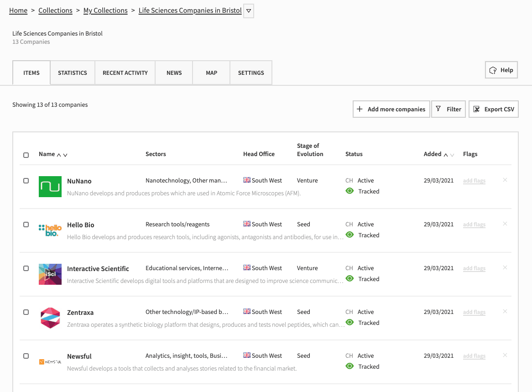Go to Collections breadcrumb link
532x392 pixels.
point(55,10)
